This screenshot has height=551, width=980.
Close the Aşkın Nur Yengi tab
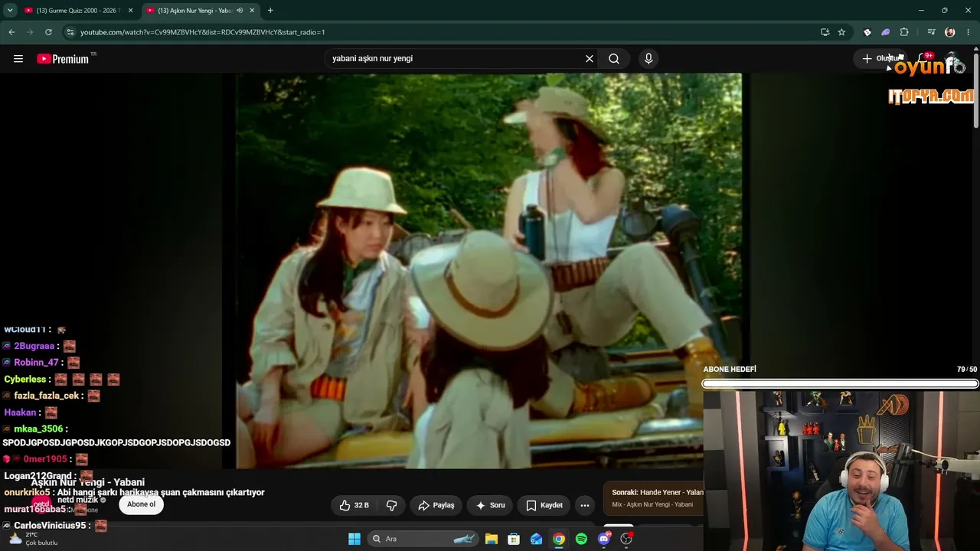pos(253,11)
